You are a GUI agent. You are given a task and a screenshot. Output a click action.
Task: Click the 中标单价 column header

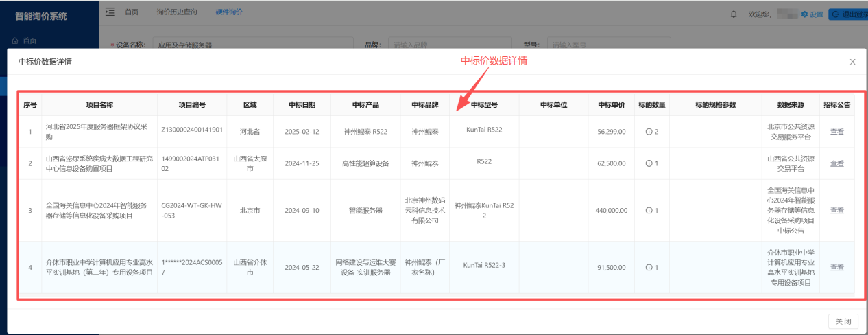(x=611, y=105)
